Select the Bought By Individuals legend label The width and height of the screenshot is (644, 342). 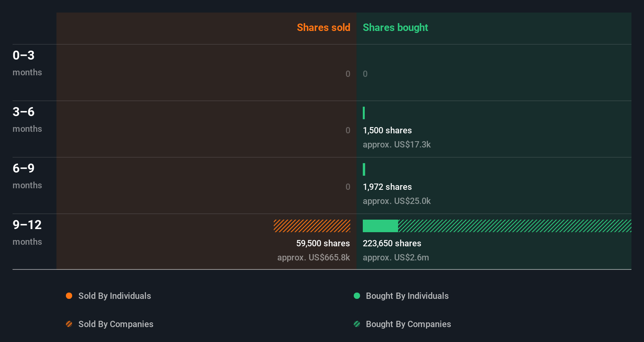tap(407, 296)
